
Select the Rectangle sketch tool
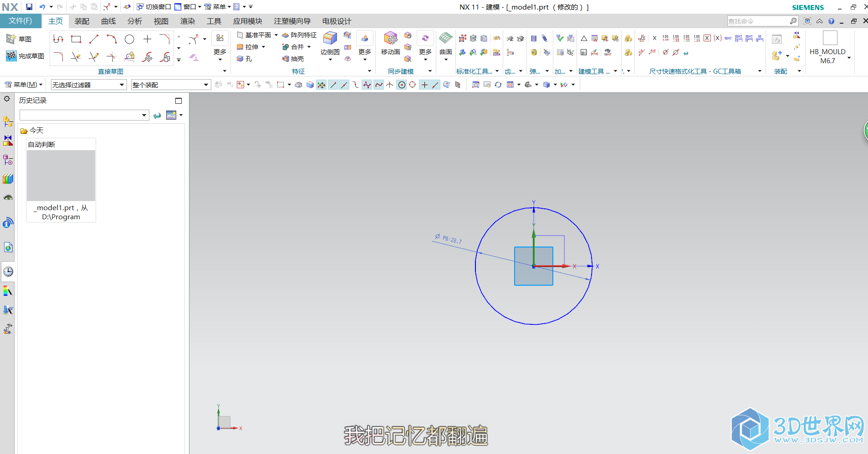(76, 39)
